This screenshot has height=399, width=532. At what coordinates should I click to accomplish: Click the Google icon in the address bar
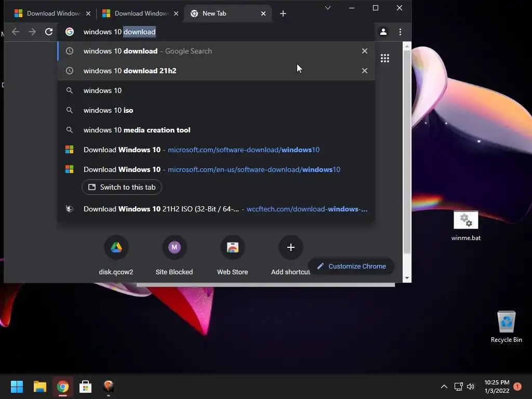click(x=70, y=32)
